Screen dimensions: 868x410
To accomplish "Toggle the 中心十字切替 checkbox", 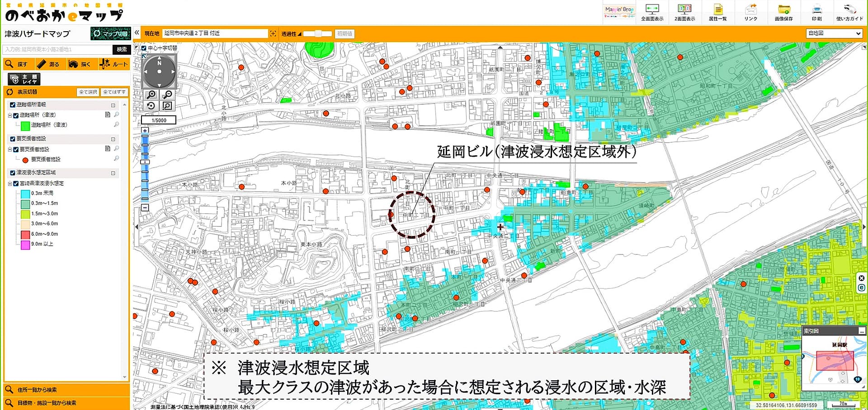I will point(144,48).
